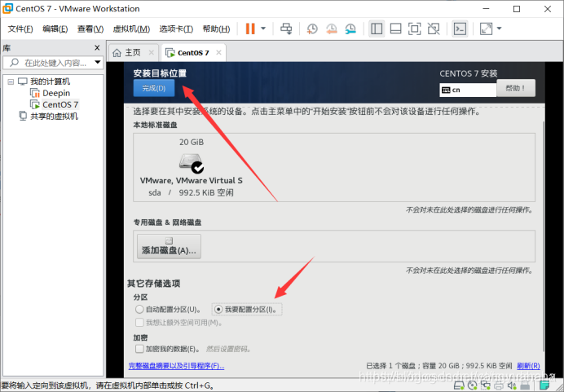The height and width of the screenshot is (392, 564).
Task: Close the 主页 tab
Action: point(152,52)
